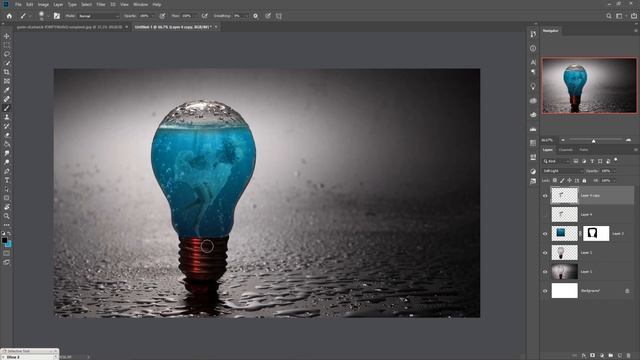Select the Clone Stamp tool

(7, 117)
